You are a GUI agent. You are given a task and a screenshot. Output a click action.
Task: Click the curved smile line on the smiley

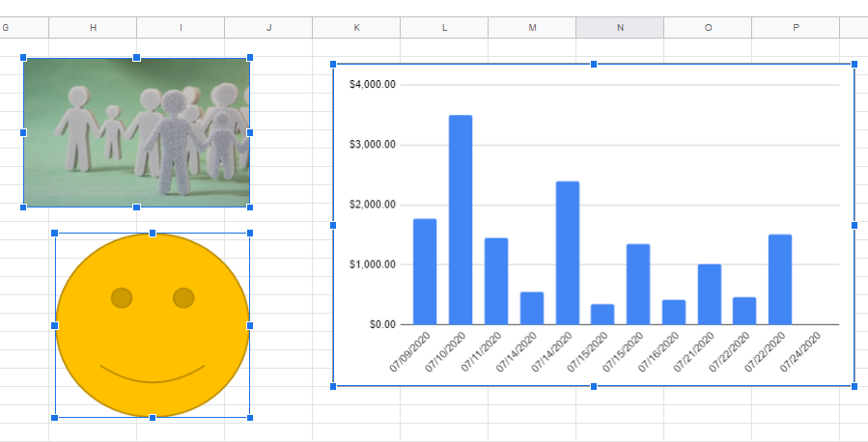click(x=153, y=380)
